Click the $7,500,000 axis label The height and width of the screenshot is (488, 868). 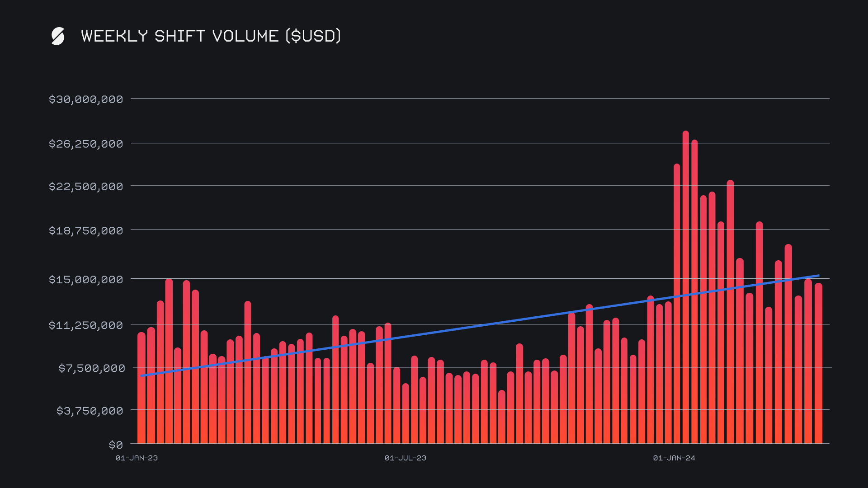point(92,368)
